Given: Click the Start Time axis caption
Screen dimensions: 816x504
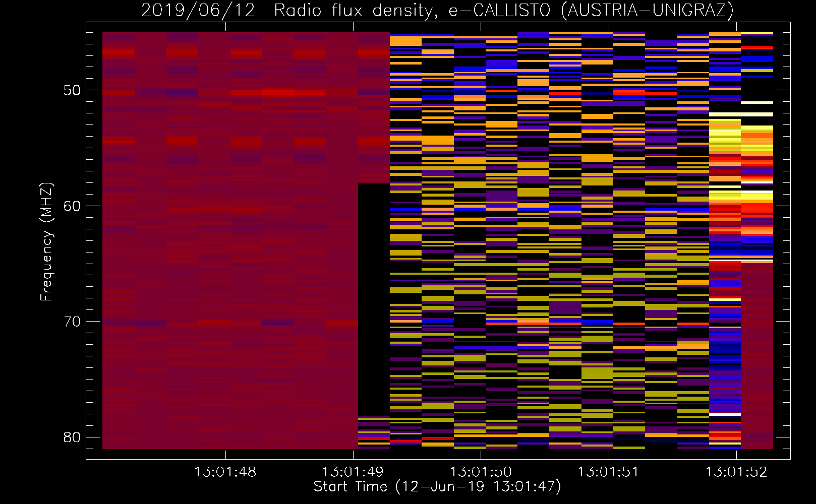Looking at the screenshot, I should (x=437, y=487).
